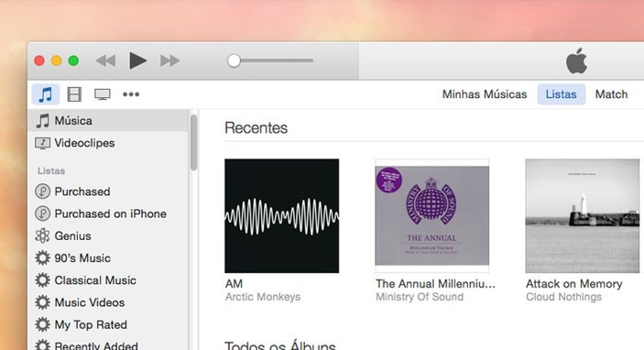
Task: Open the Minhas Músicas tab
Action: point(484,94)
